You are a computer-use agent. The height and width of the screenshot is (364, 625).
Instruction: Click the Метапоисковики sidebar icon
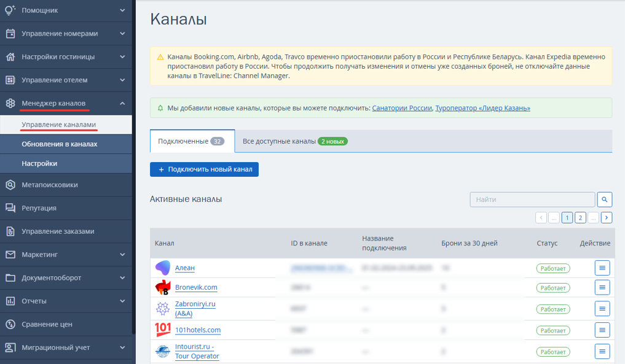10,185
